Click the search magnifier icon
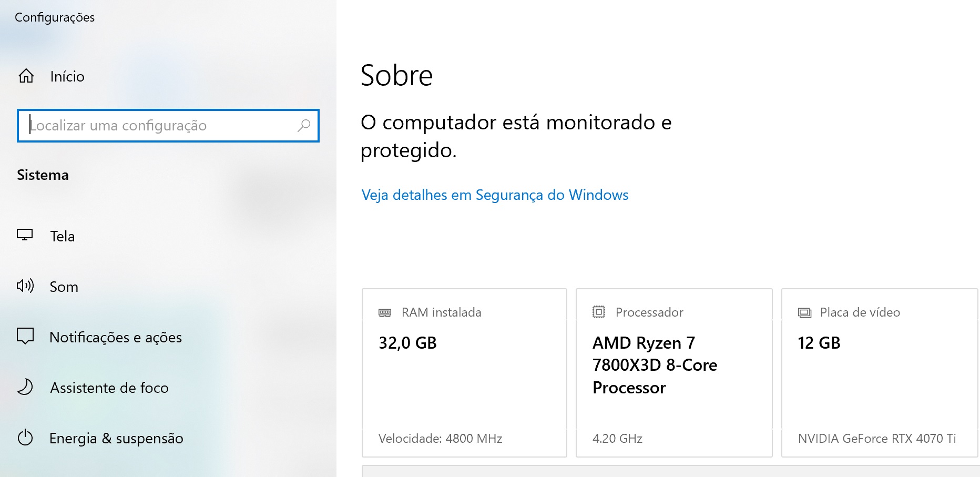This screenshot has width=980, height=477. (304, 126)
